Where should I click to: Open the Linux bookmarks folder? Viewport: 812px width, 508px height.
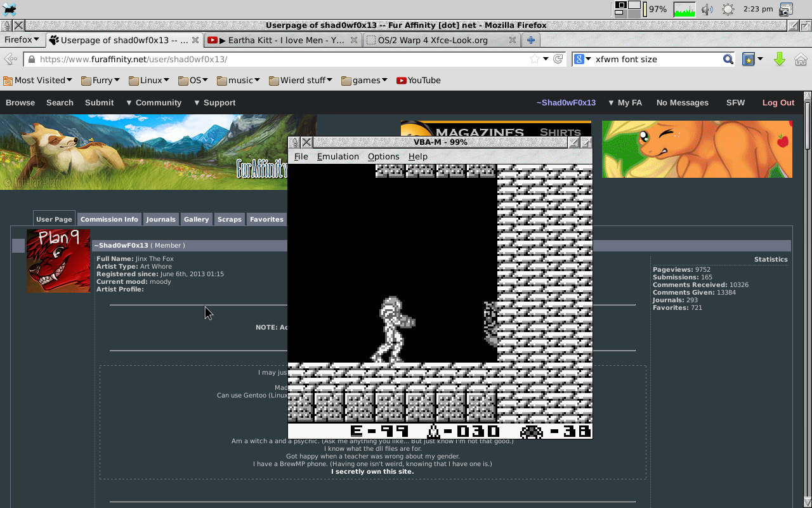tap(149, 80)
